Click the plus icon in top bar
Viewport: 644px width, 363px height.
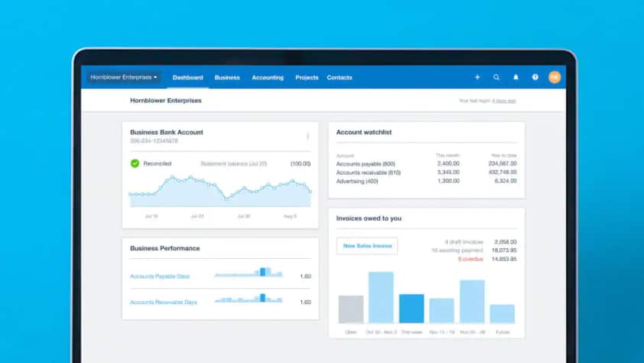pyautogui.click(x=477, y=77)
